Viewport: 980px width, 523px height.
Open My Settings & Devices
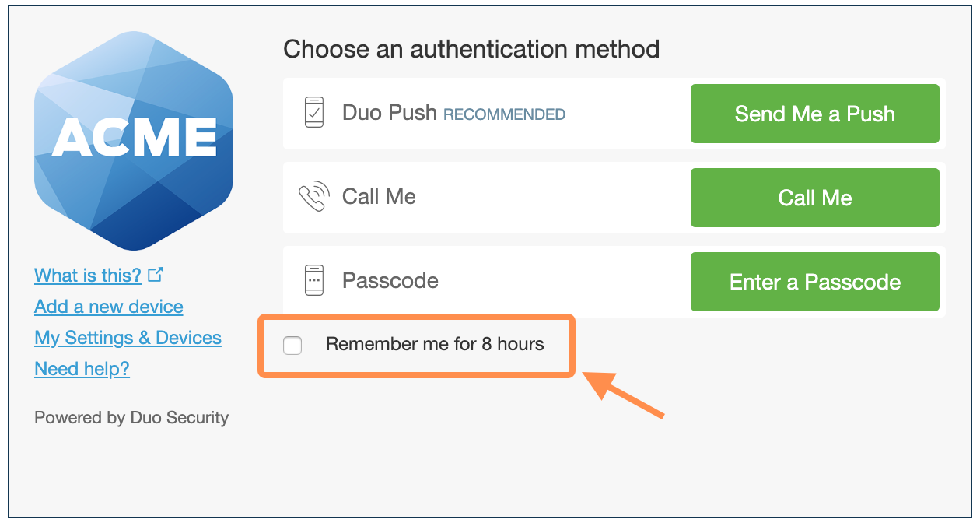(x=128, y=337)
